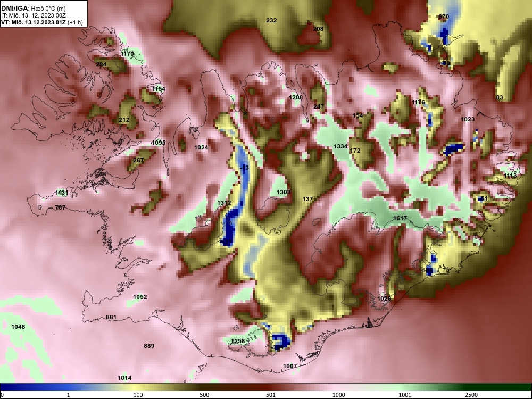The width and height of the screenshot is (532, 399).
Task: Select the 1052 map value
Action: tap(140, 297)
